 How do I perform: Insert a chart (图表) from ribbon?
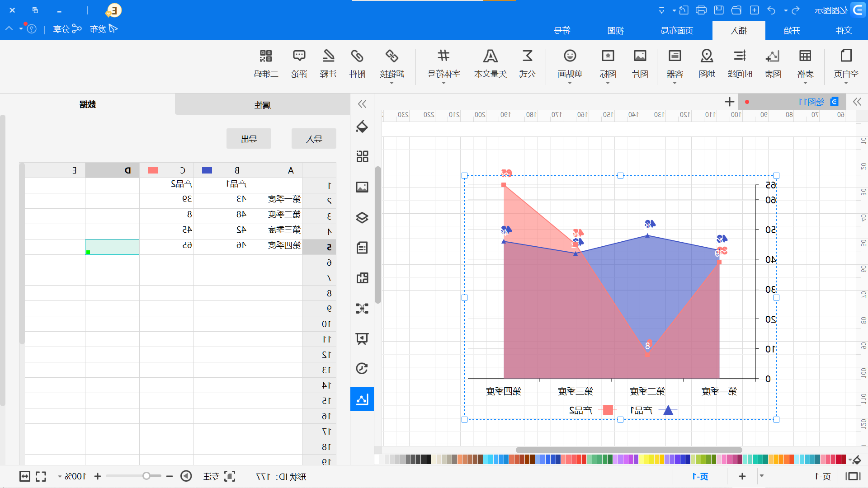pos(773,63)
